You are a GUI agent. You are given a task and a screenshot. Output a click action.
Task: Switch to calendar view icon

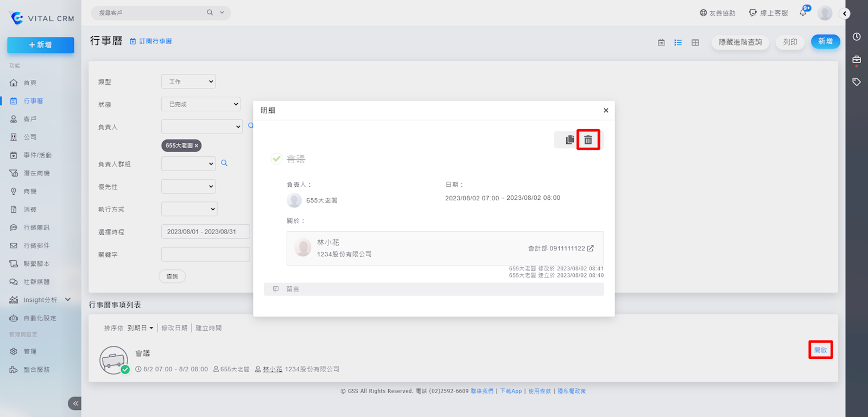coord(661,42)
